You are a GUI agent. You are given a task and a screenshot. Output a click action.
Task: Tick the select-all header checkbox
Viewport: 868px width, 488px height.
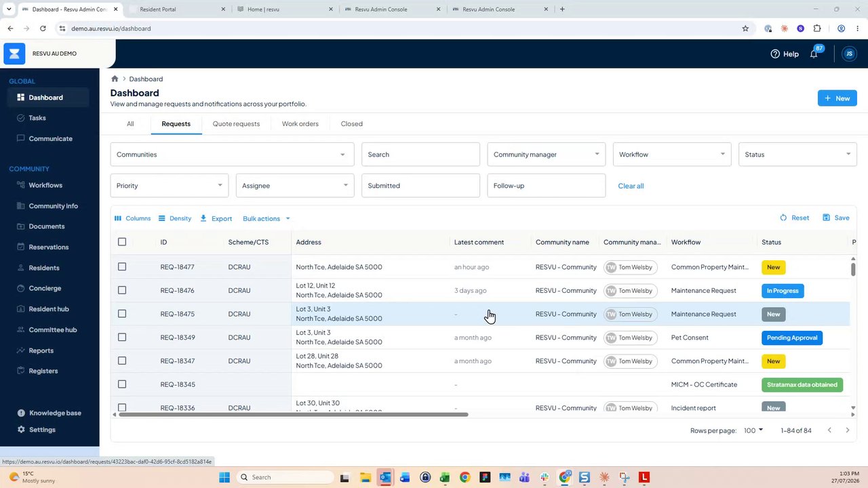click(122, 242)
